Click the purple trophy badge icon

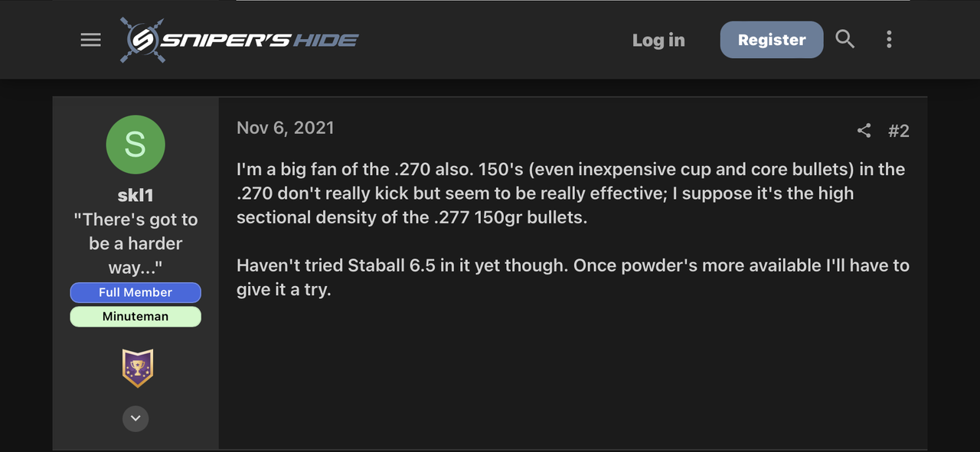point(137,369)
